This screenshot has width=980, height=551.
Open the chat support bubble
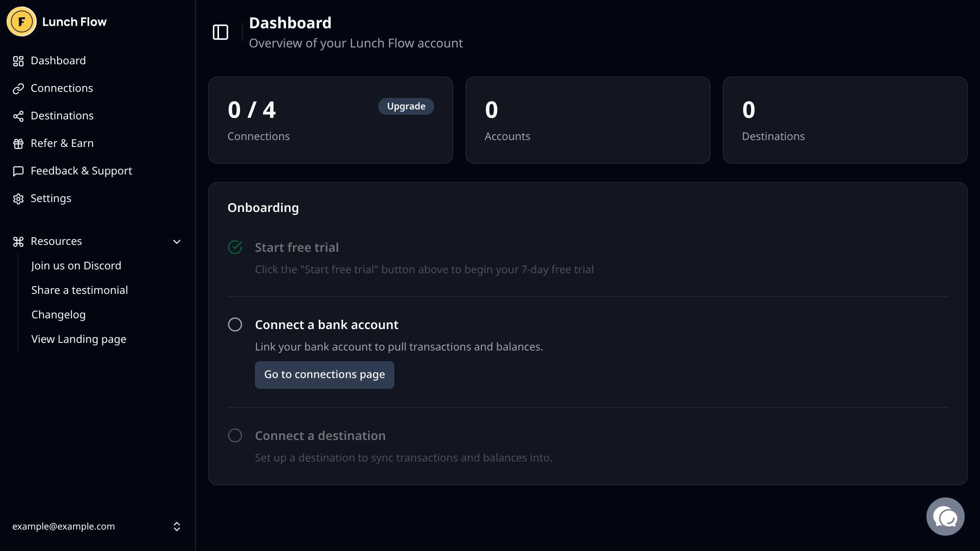coord(945,517)
